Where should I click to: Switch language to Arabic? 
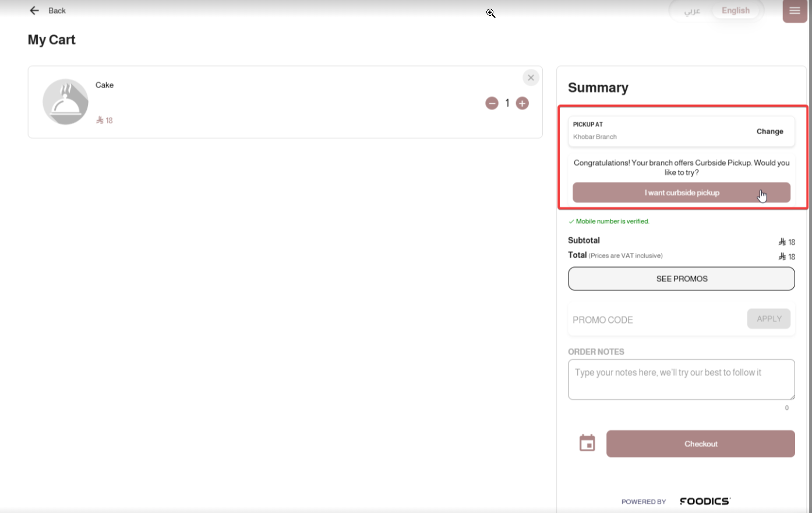tap(691, 10)
